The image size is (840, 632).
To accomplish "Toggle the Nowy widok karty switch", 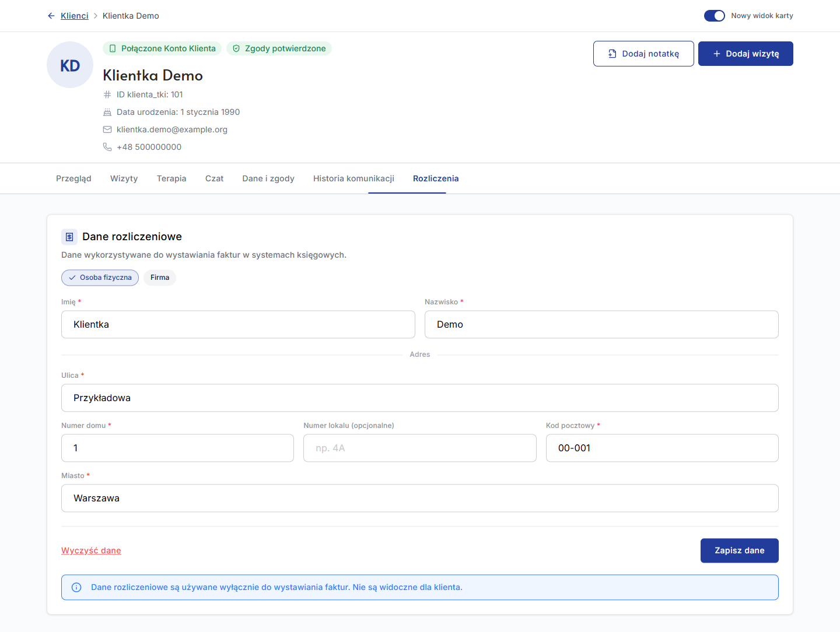I will [715, 16].
